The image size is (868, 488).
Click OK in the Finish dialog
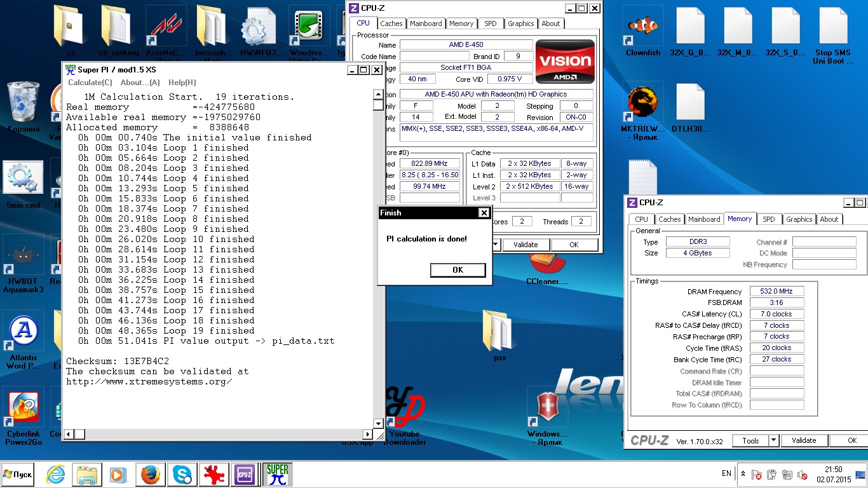click(458, 270)
